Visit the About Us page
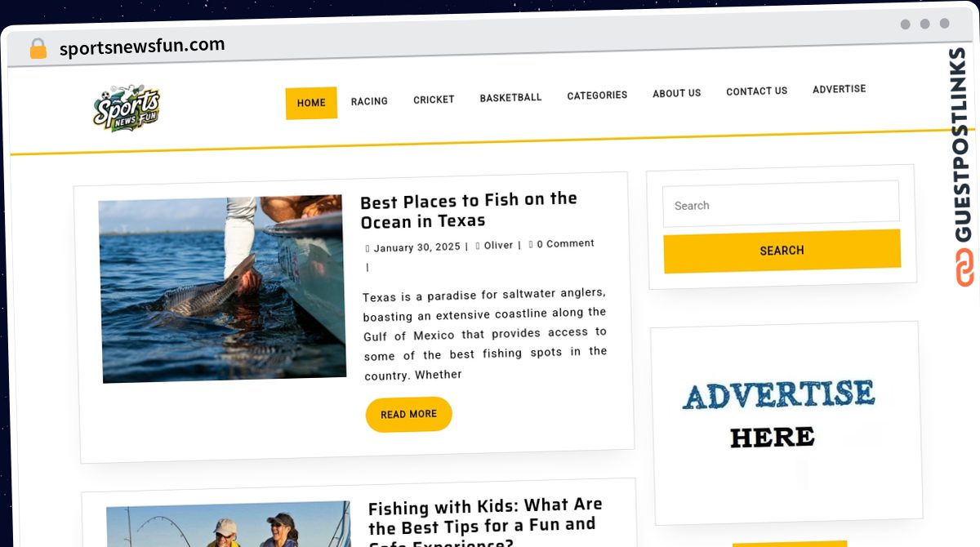Viewport: 980px width, 547px height. click(676, 93)
